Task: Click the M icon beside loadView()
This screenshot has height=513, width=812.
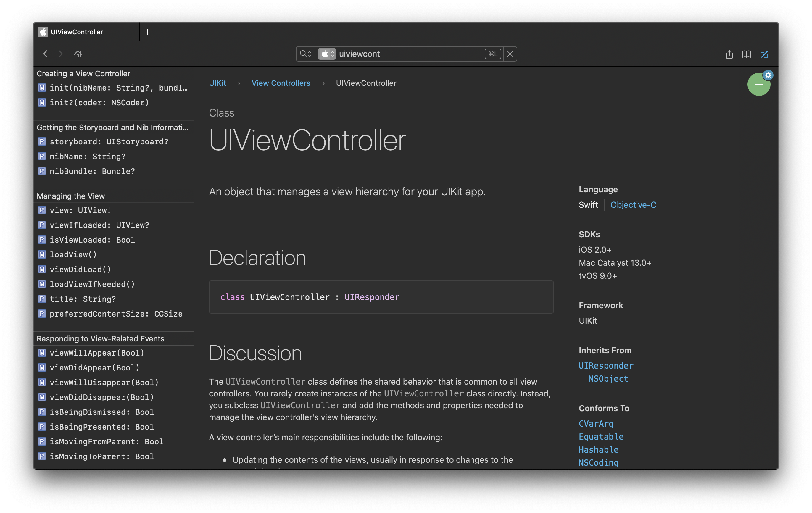Action: coord(42,255)
